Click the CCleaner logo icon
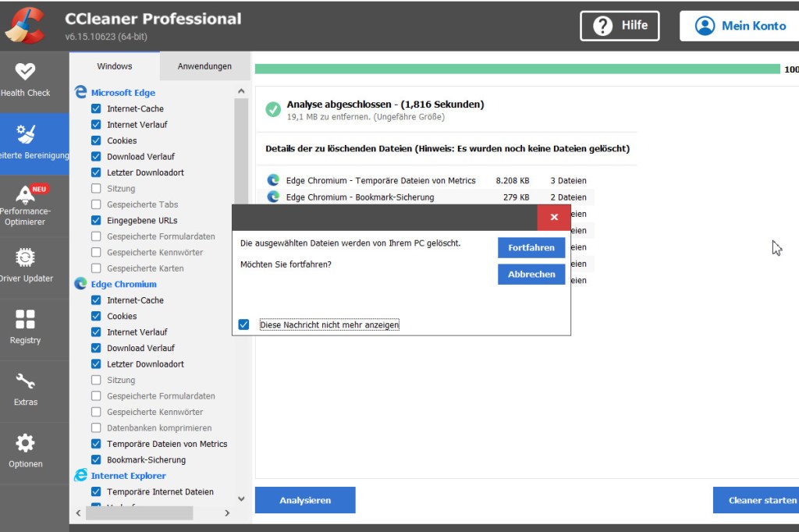This screenshot has width=799, height=532. pyautogui.click(x=25, y=26)
